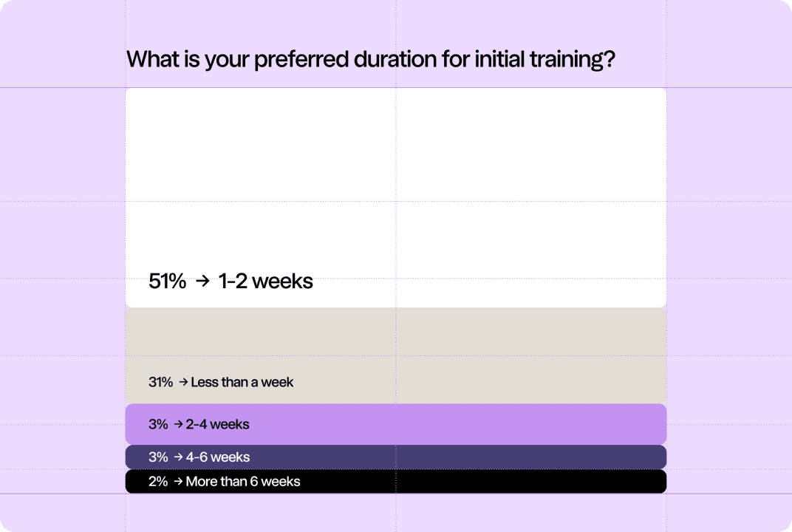Click the 3% label on the 4-6 weeks bar

[x=158, y=457]
